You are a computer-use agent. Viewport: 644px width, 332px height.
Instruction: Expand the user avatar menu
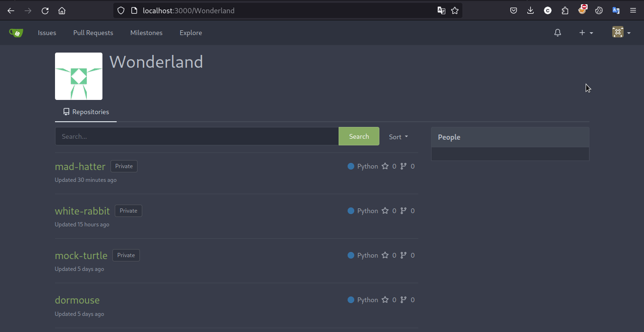point(621,33)
